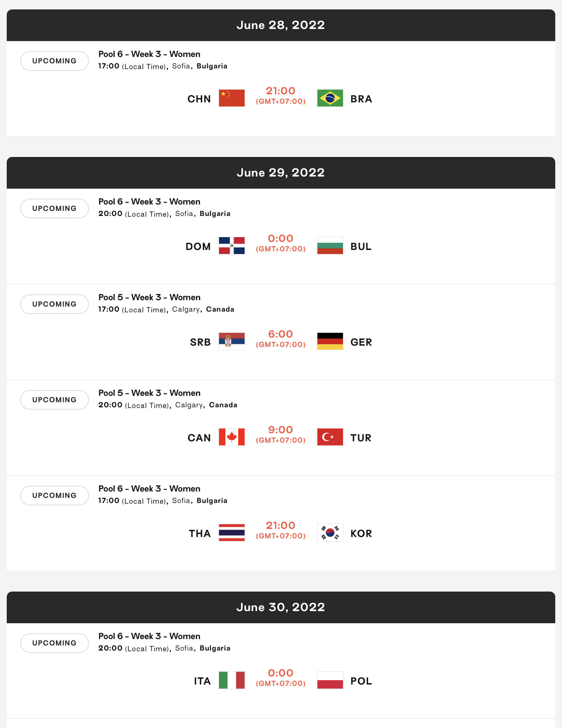Click the Italy flag icon
This screenshot has height=728, width=562.
pyautogui.click(x=231, y=680)
